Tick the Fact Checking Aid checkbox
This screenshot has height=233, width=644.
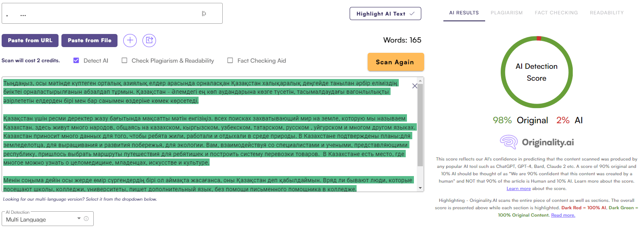[x=230, y=61]
